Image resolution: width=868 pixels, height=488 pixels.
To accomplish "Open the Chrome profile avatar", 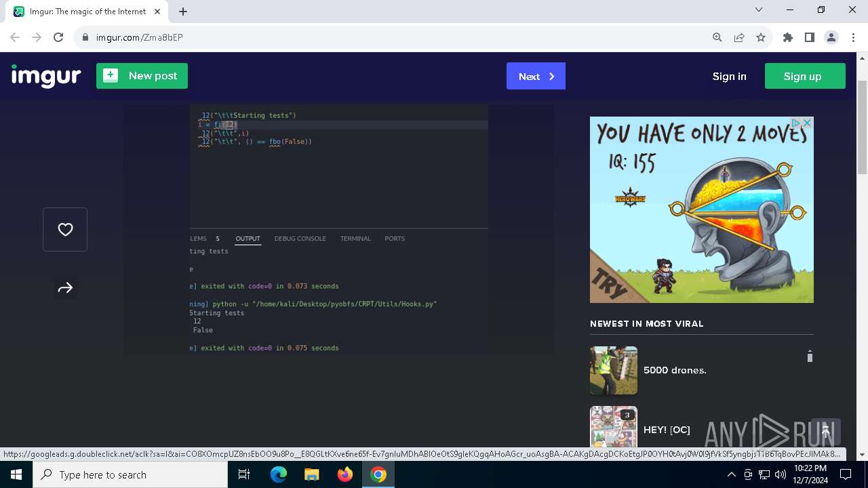I will point(831,37).
